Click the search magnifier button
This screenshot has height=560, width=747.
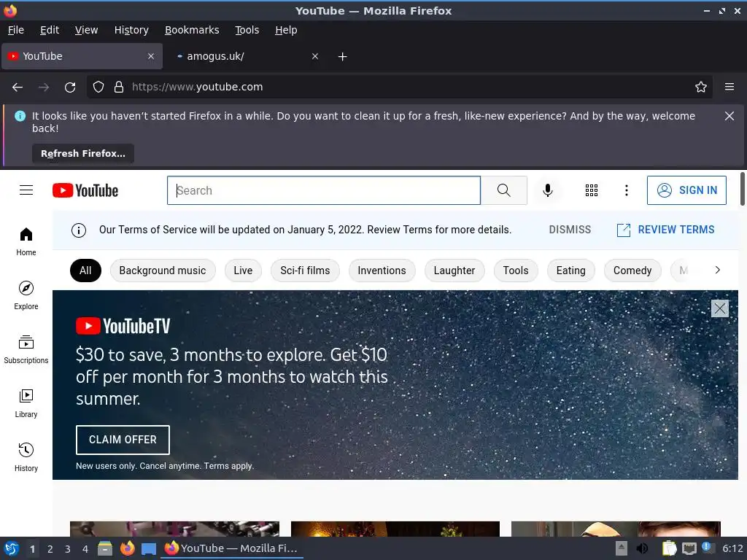(x=503, y=190)
